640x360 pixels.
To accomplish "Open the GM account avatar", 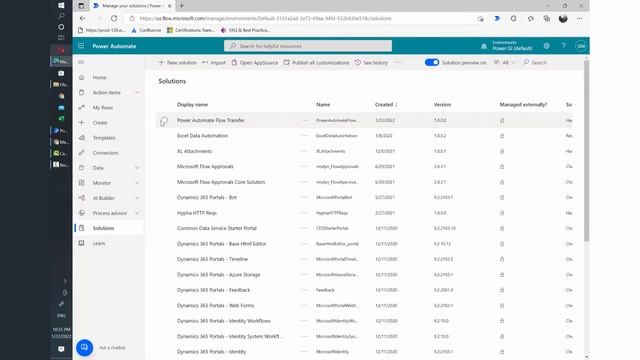I will [580, 46].
